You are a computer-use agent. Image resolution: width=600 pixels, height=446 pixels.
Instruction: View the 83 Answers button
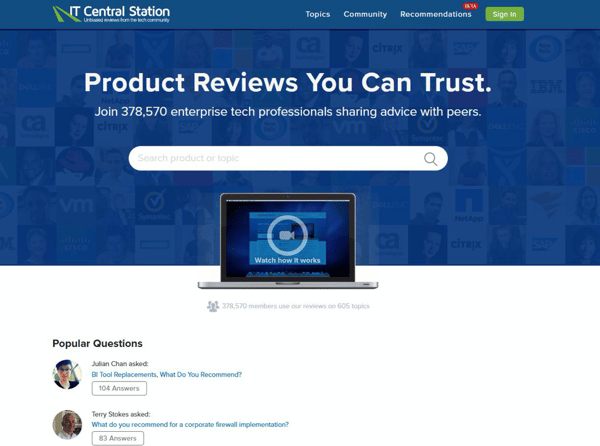117,438
